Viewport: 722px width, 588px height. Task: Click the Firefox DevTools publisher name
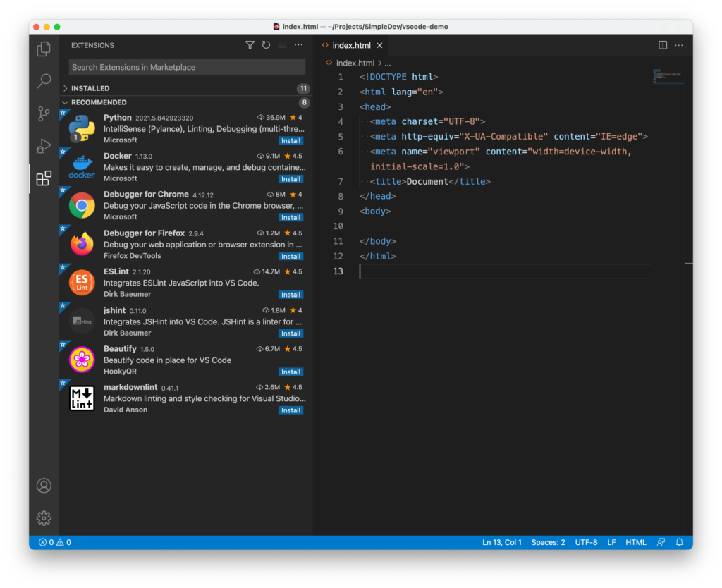pyautogui.click(x=132, y=255)
